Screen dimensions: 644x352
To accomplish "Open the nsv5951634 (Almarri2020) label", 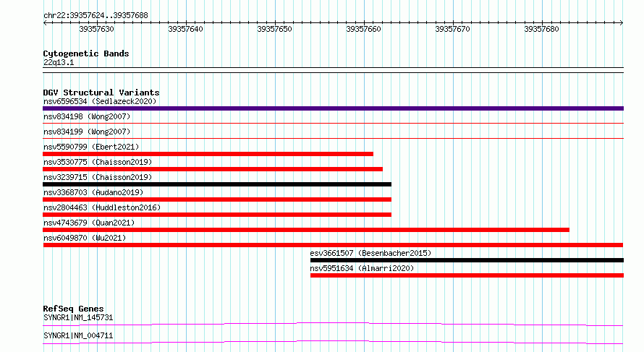I will (362, 268).
